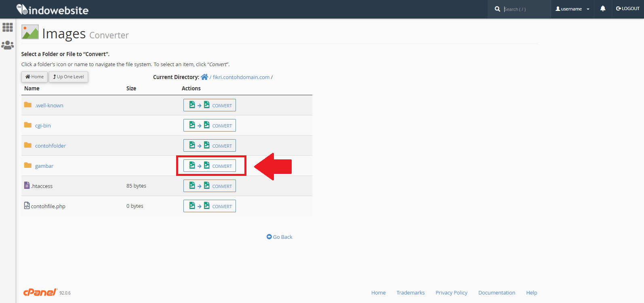644x303 pixels.
Task: Open the contohfolder folder link
Action: point(51,146)
